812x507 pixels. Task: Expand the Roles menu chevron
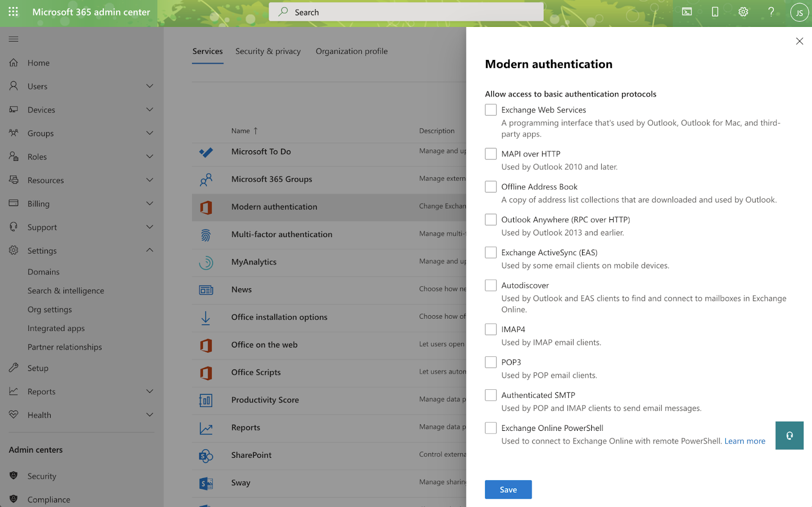tap(150, 156)
